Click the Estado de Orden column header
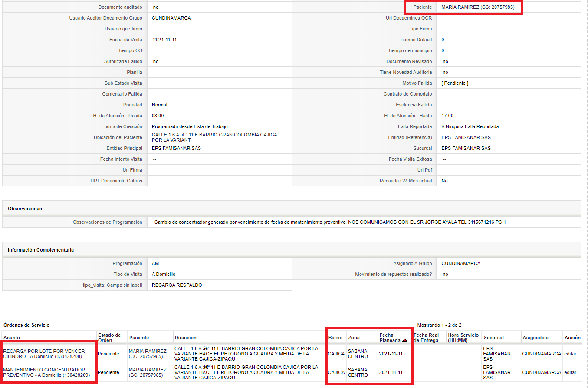Image resolution: width=588 pixels, height=388 pixels. tap(109, 338)
